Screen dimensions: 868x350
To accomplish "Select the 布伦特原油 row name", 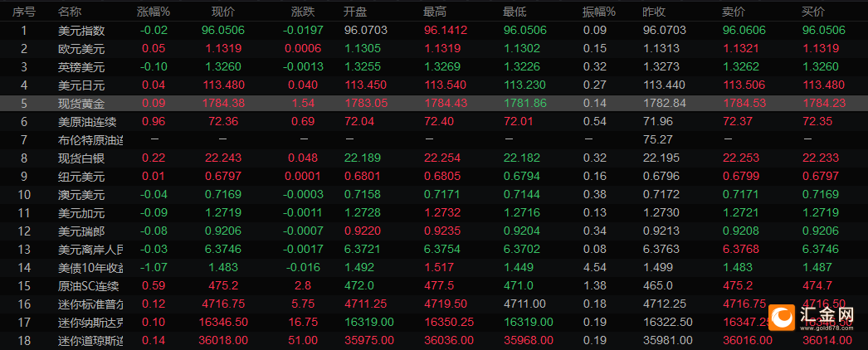I will coord(90,140).
